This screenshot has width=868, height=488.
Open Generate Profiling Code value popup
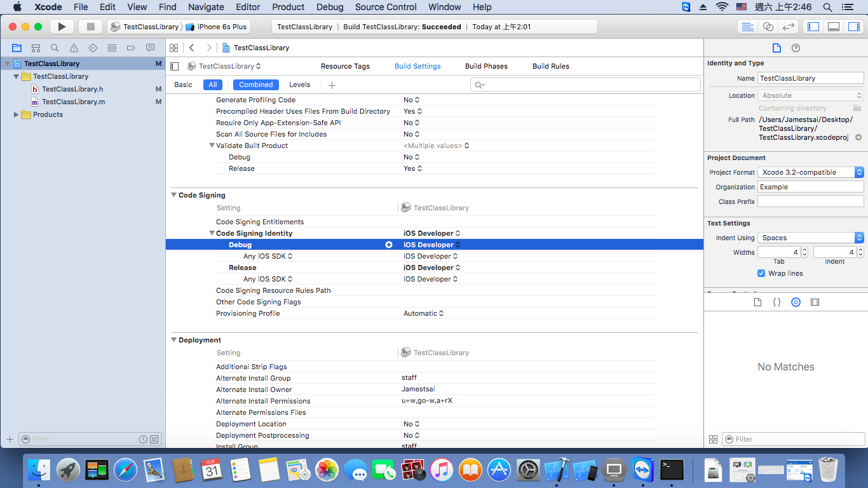tap(411, 100)
